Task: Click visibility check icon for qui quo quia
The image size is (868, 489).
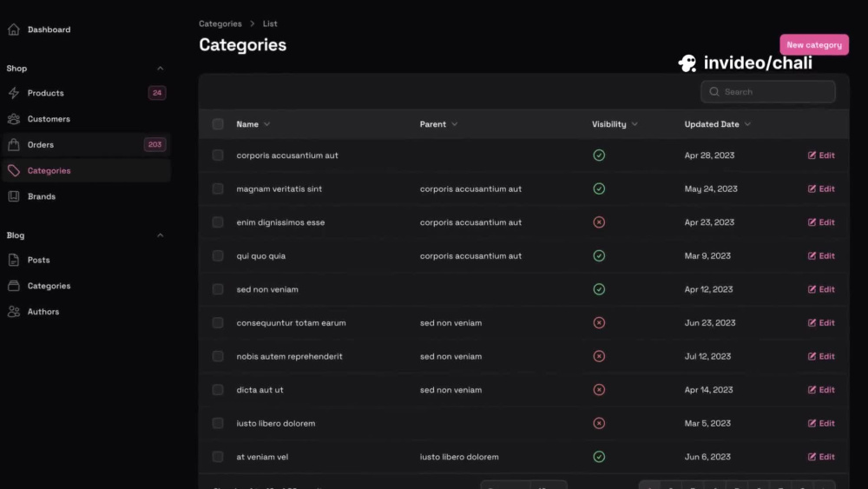Action: 599,256
